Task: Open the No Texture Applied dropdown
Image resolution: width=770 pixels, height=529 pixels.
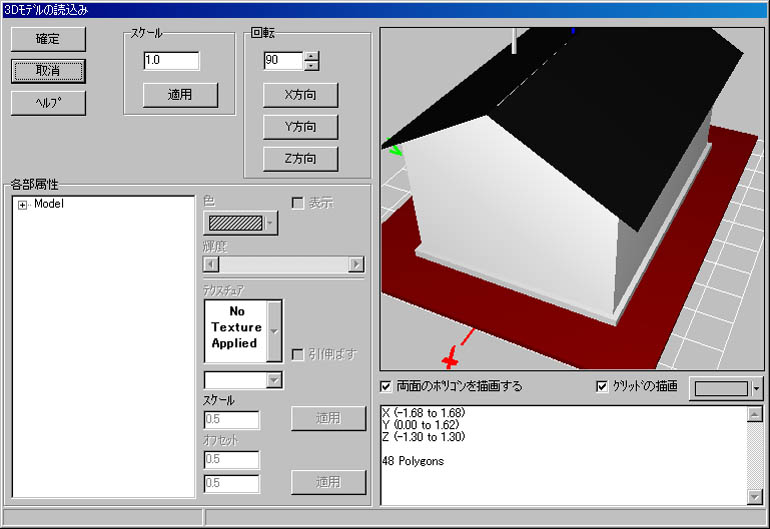Action: click(x=274, y=332)
